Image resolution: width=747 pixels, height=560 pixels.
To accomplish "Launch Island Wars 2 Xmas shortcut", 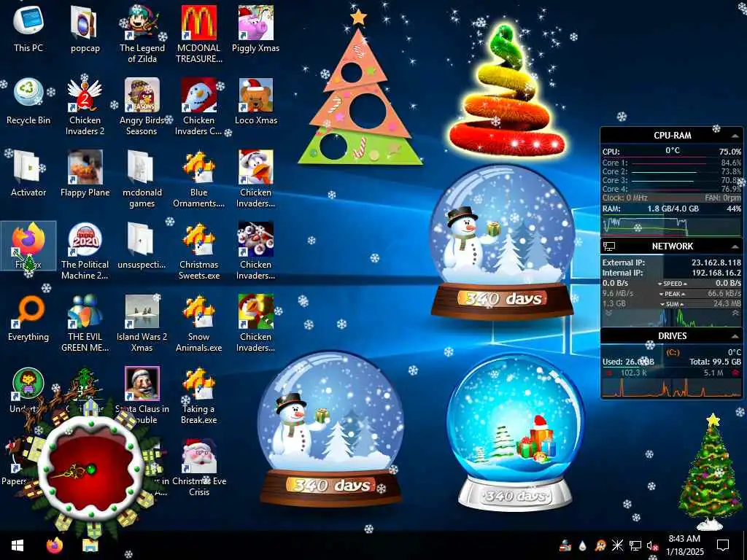I will tap(142, 323).
